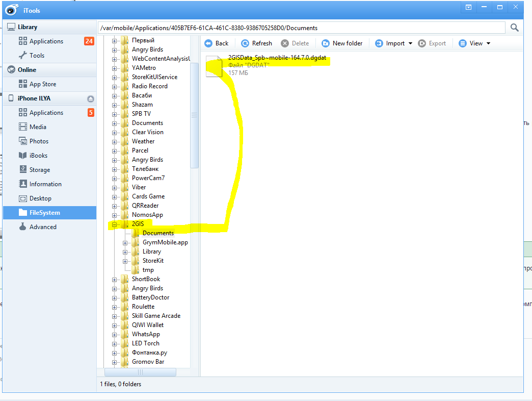Expand the WhatsApp folder
The height and width of the screenshot is (401, 532).
pos(114,335)
